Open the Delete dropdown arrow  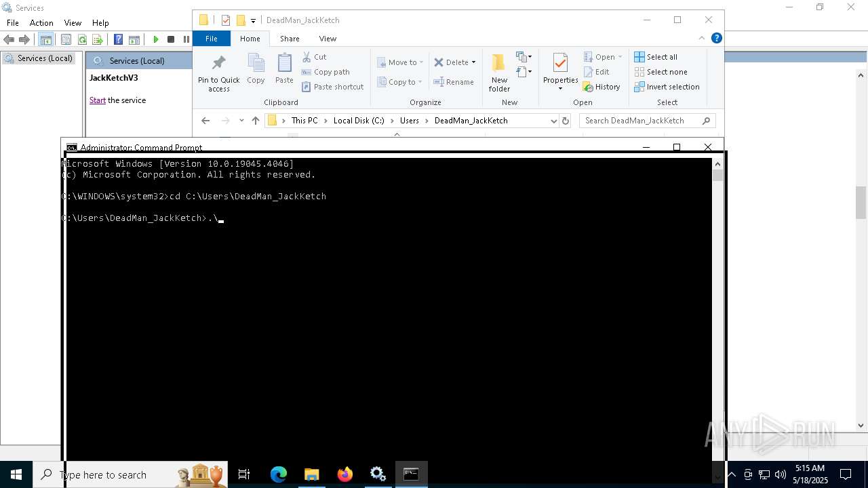click(473, 62)
